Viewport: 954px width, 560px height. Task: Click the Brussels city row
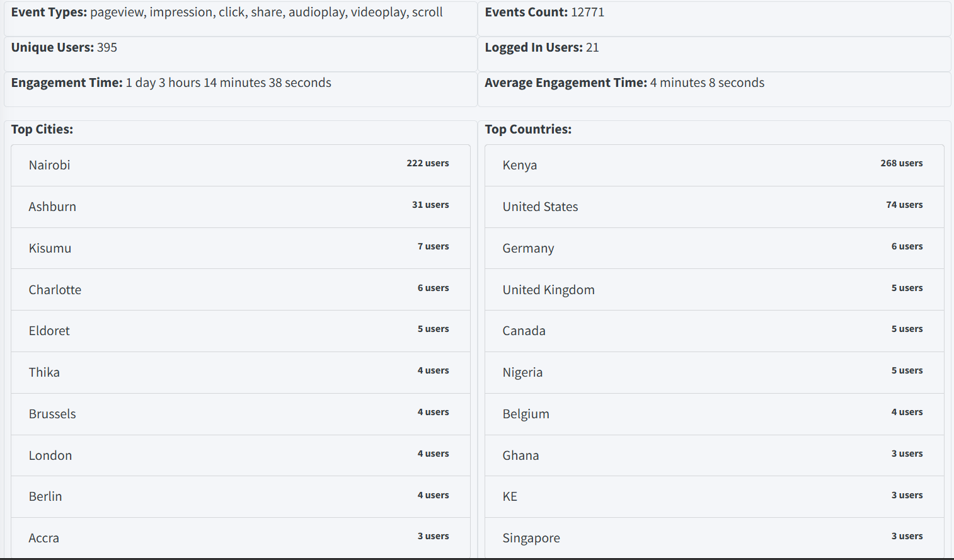pyautogui.click(x=240, y=414)
